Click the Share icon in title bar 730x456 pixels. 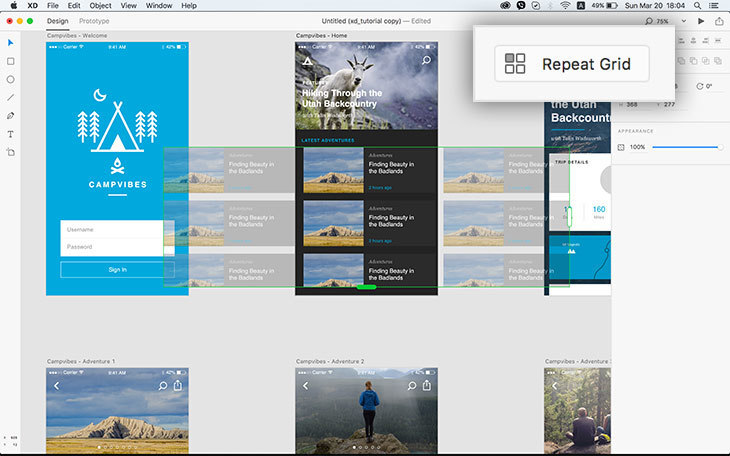(719, 21)
